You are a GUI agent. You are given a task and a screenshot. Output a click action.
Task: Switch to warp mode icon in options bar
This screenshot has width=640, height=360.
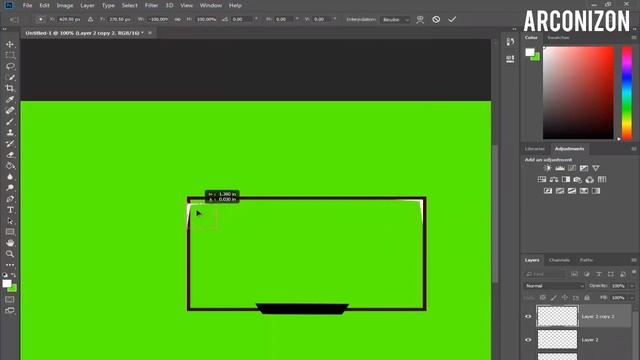[420, 19]
